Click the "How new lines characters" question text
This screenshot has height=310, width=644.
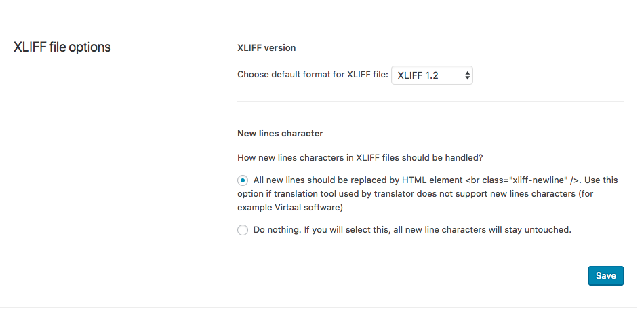click(360, 157)
